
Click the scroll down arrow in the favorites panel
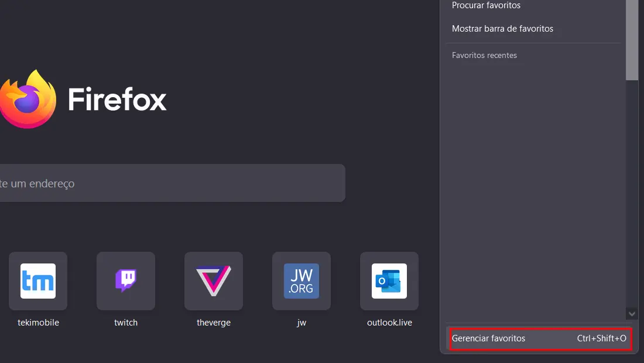[x=632, y=314]
